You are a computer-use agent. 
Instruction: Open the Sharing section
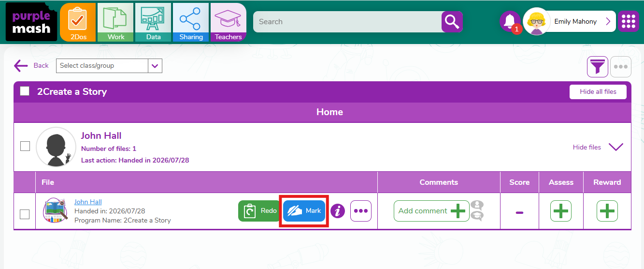(191, 22)
